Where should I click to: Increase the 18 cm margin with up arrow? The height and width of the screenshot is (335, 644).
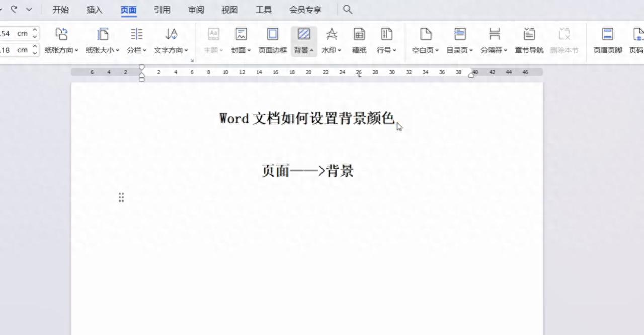point(35,47)
